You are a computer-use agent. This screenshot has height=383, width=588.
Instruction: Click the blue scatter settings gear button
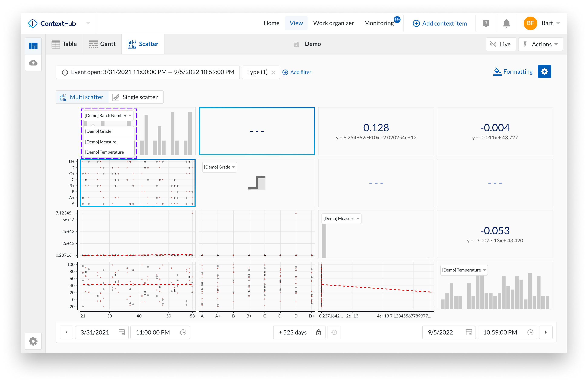click(x=544, y=71)
